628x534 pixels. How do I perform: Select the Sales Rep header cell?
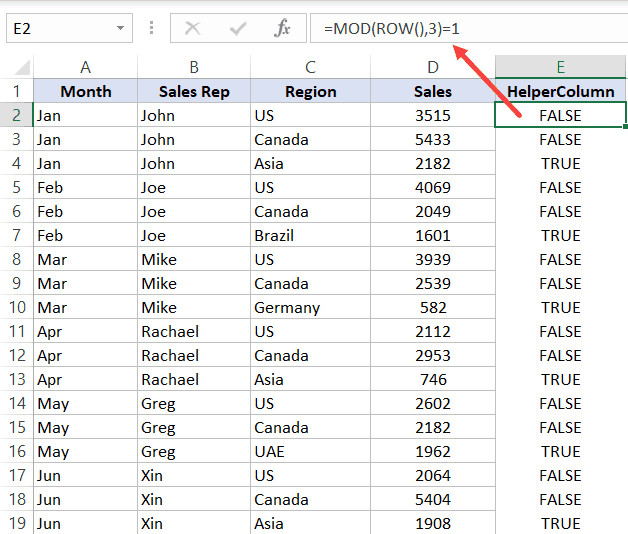(x=194, y=91)
